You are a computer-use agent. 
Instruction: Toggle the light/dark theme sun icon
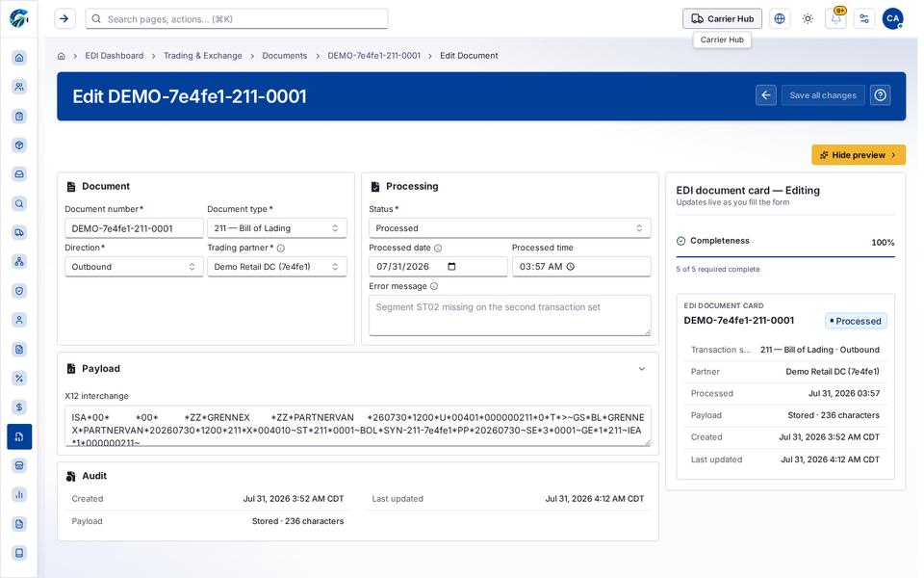[808, 19]
